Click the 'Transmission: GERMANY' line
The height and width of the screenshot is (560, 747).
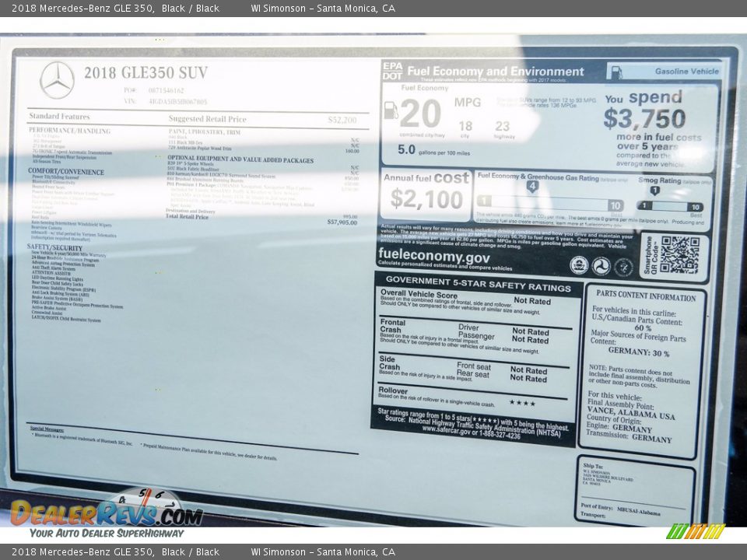tap(629, 436)
